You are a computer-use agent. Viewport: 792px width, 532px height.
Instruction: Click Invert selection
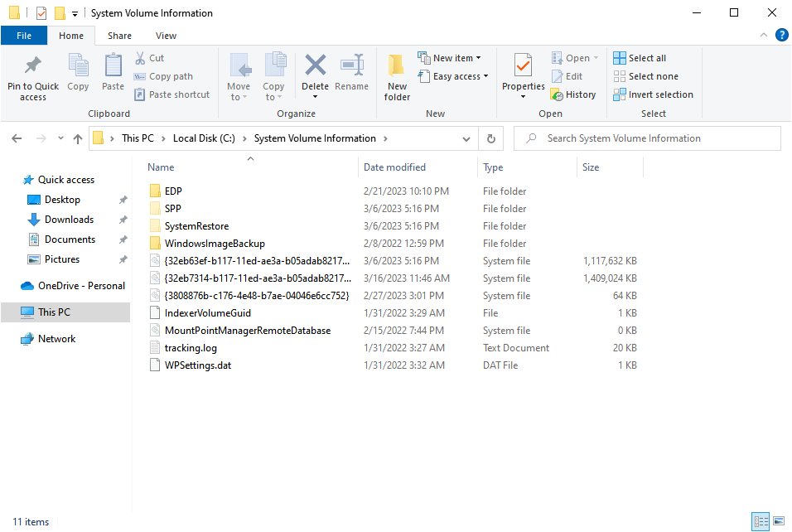[653, 94]
